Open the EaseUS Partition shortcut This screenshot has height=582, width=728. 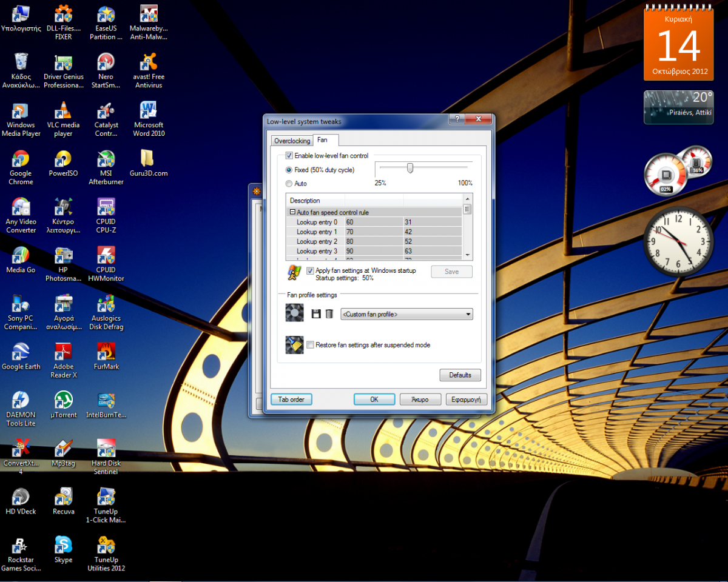[x=106, y=23]
